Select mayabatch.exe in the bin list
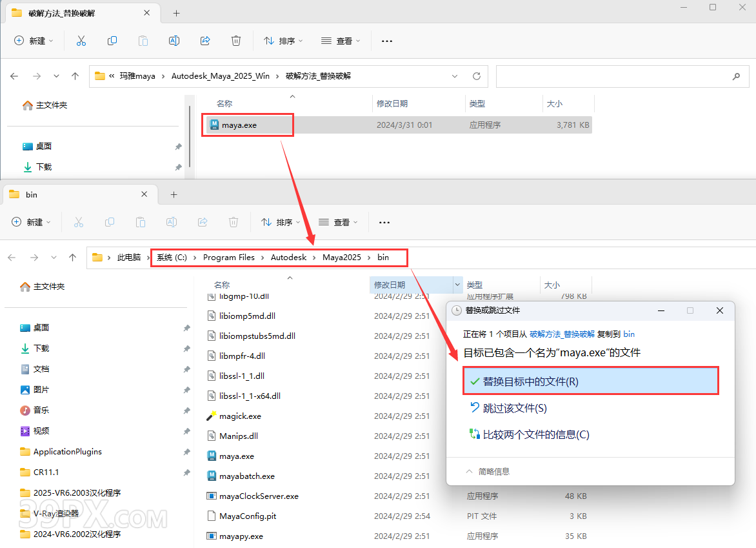The height and width of the screenshot is (548, 756). [247, 476]
